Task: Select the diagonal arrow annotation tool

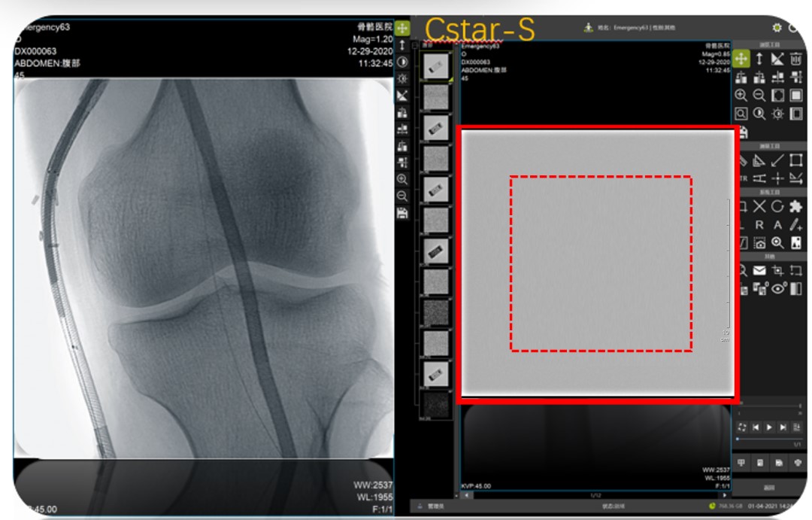Action: [777, 161]
